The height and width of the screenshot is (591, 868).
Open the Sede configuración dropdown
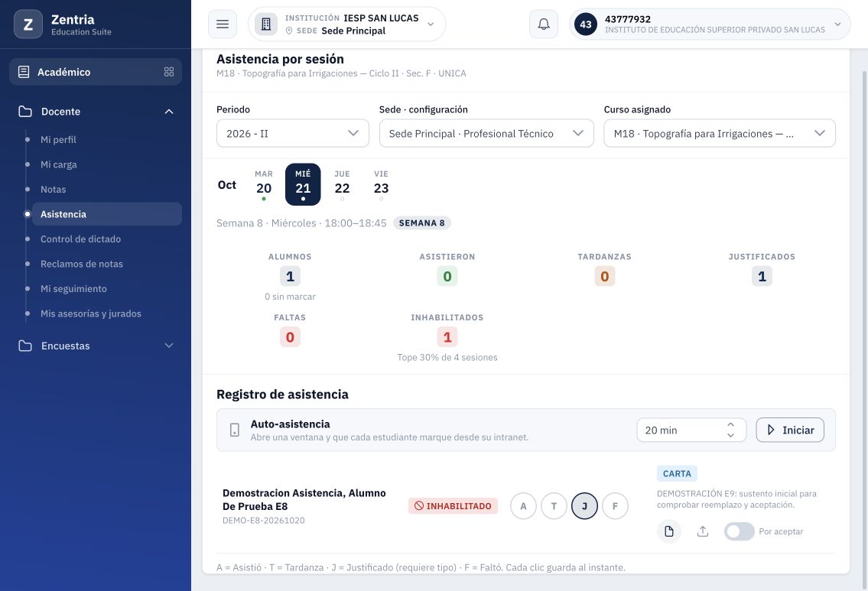click(x=486, y=133)
